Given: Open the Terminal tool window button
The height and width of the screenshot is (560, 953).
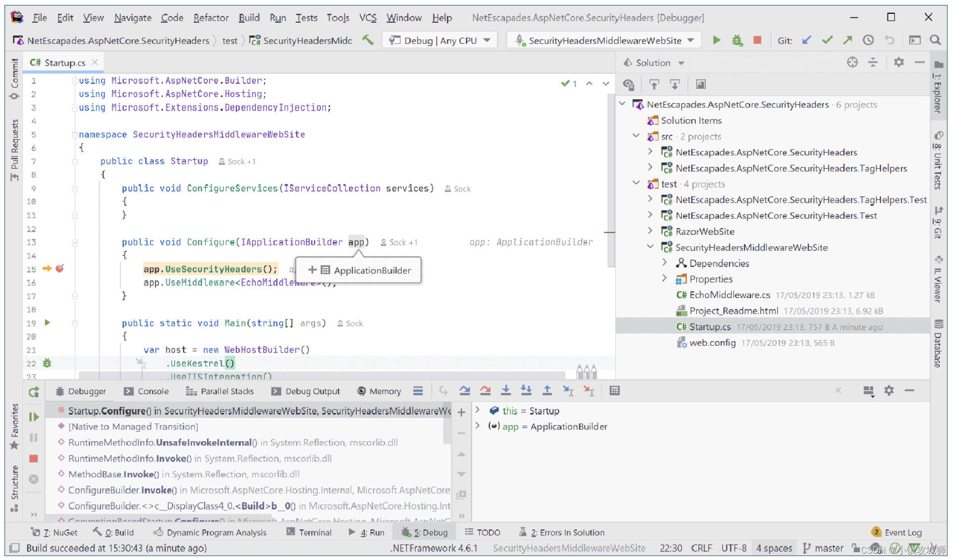Looking at the screenshot, I should pos(309,532).
